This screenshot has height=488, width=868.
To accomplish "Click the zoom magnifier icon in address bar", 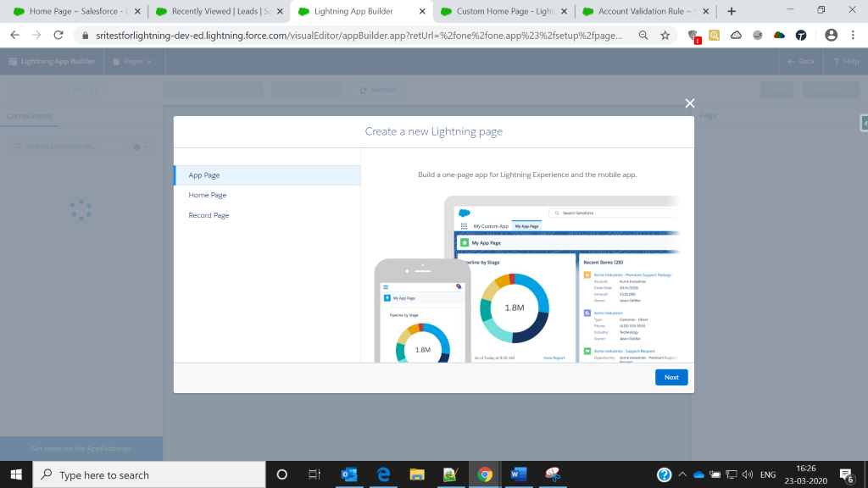I will 643,36.
